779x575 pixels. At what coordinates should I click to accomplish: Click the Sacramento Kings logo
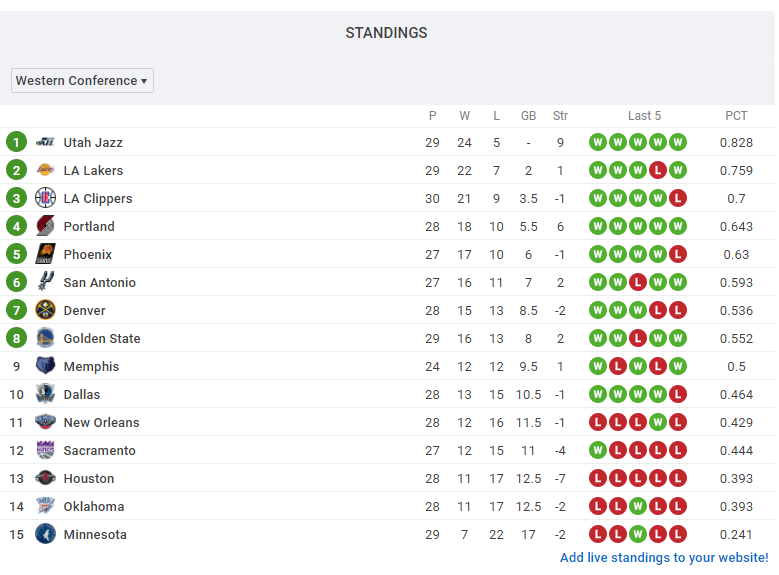(45, 450)
